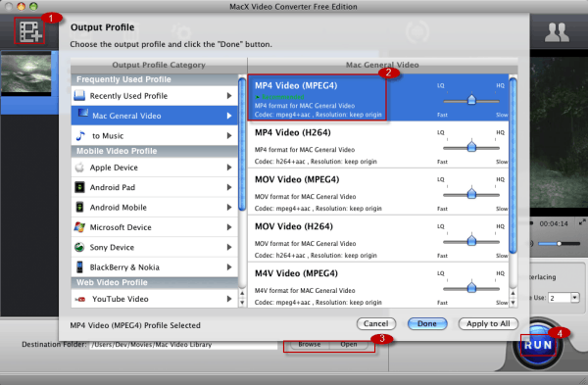Click the Cancel button
This screenshot has height=385, width=588.
coord(376,323)
